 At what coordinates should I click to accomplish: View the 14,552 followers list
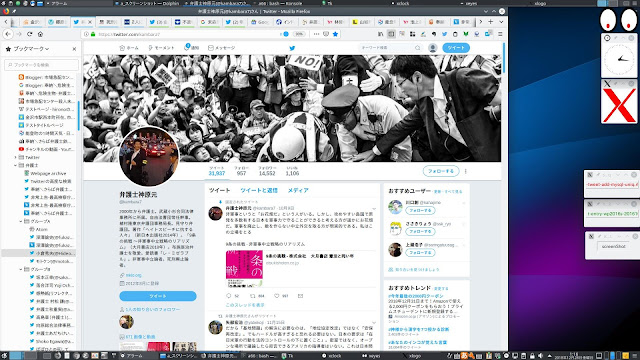267,171
